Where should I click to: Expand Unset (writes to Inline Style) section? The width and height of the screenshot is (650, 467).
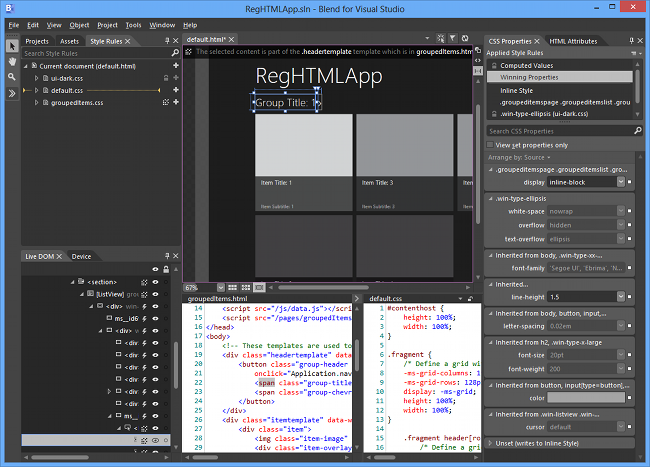[490, 443]
